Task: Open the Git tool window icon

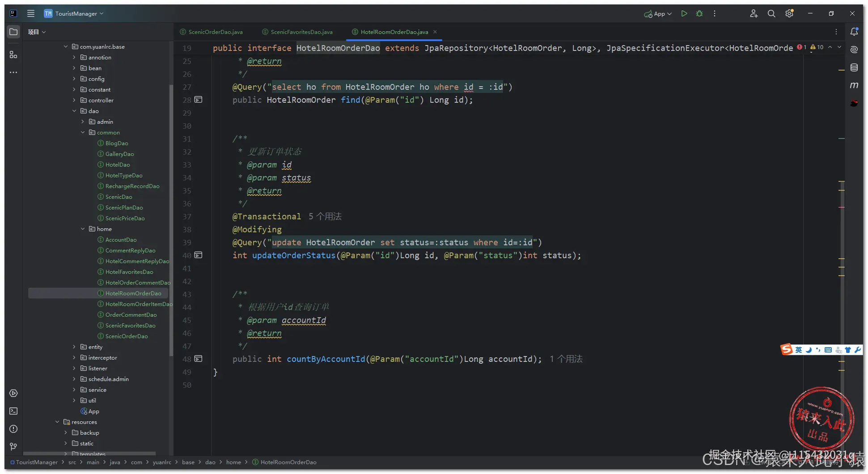Action: click(x=13, y=447)
